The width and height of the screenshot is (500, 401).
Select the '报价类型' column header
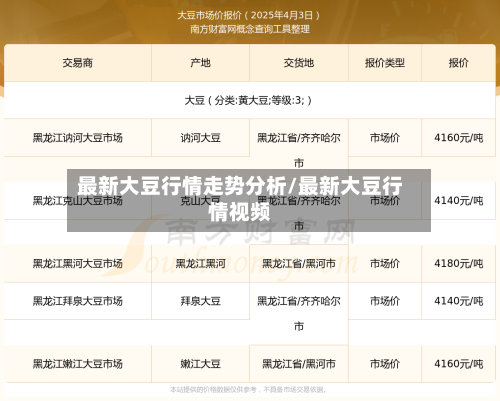tap(385, 63)
